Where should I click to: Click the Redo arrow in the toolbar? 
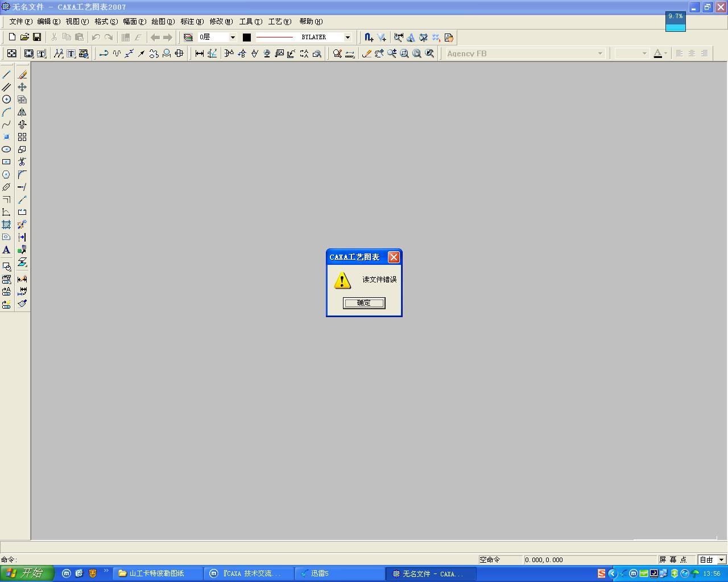[x=108, y=38]
